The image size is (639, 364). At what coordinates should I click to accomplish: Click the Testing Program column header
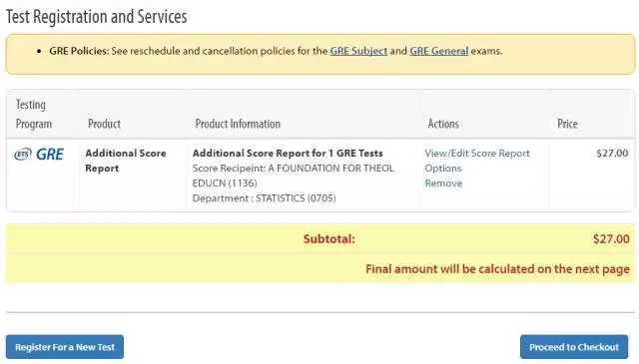[x=34, y=114]
